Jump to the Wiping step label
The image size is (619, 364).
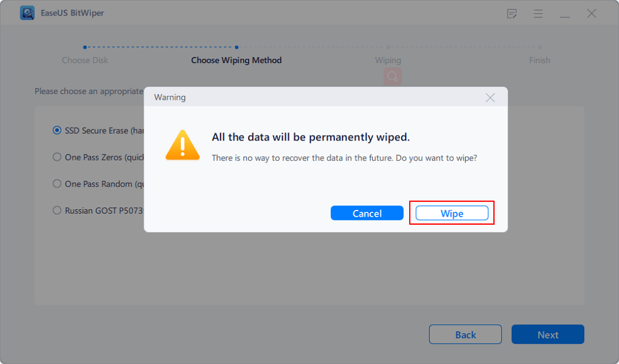coord(388,60)
